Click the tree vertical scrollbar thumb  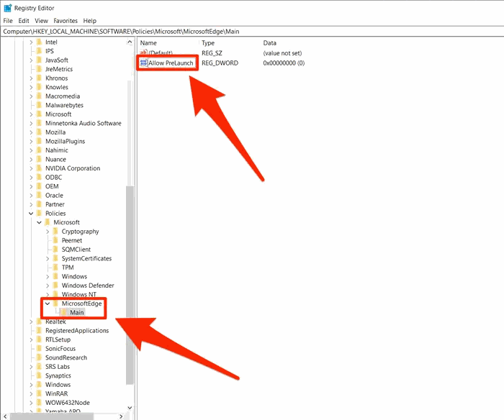click(x=130, y=285)
